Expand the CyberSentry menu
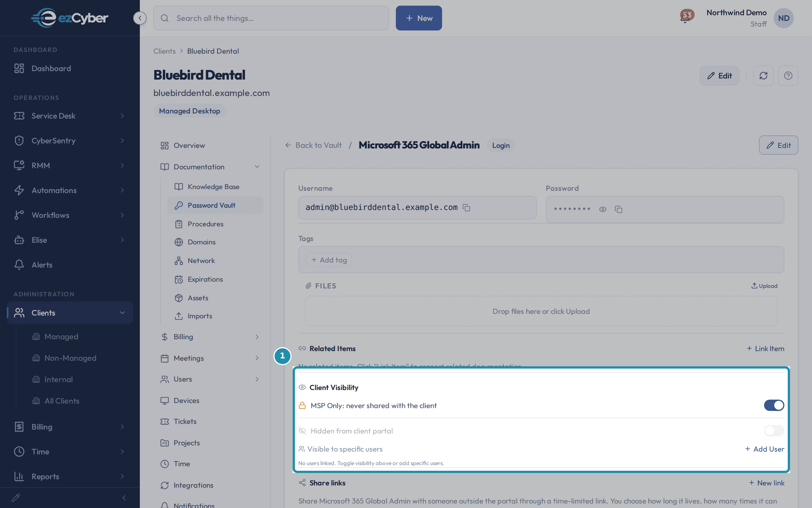This screenshot has height=508, width=812. coord(70,141)
